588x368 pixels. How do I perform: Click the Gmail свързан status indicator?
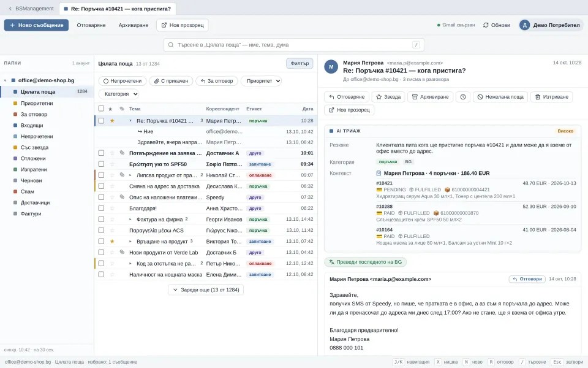point(456,25)
